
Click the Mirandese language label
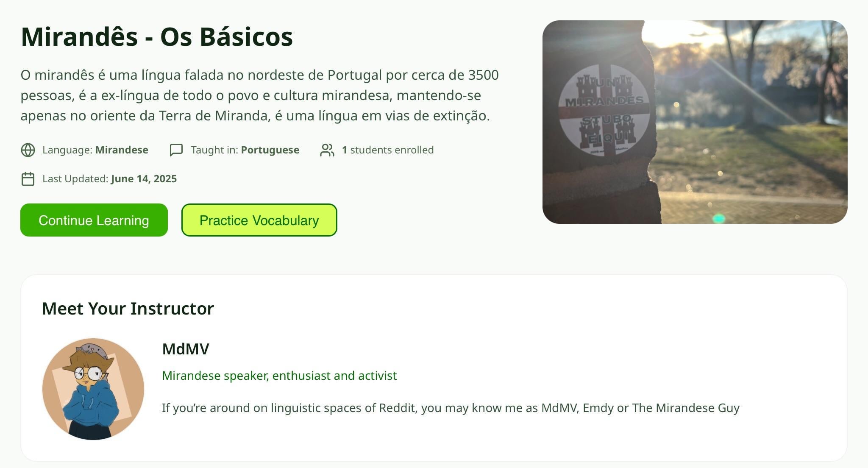pos(122,150)
